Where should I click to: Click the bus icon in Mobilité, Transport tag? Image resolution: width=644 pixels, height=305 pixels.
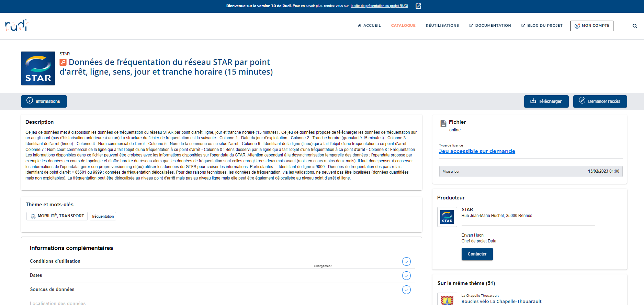[x=33, y=216]
